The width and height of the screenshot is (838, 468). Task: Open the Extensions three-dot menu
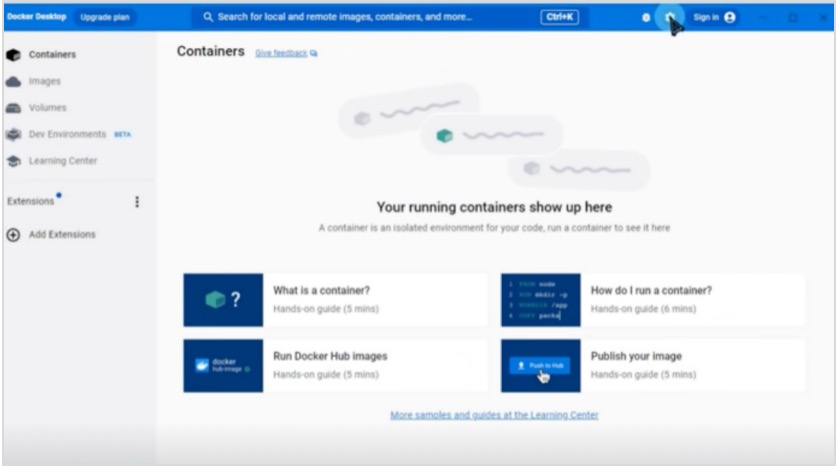[137, 202]
